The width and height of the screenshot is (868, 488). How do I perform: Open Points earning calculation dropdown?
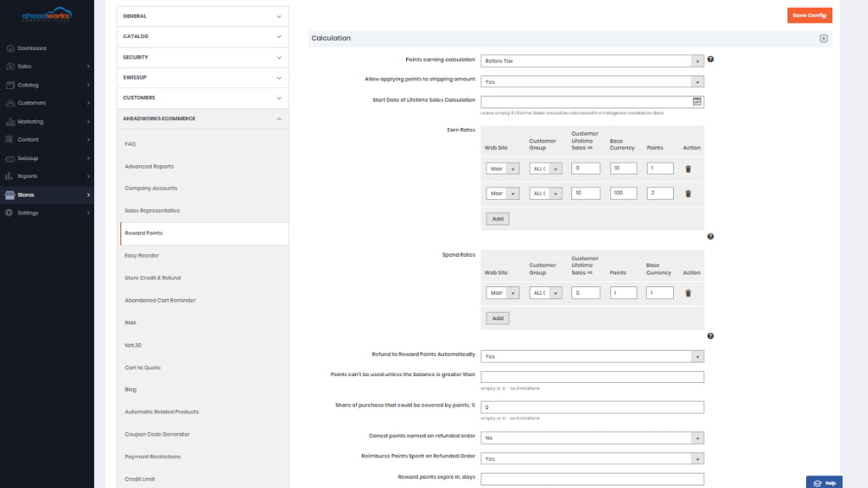point(593,61)
